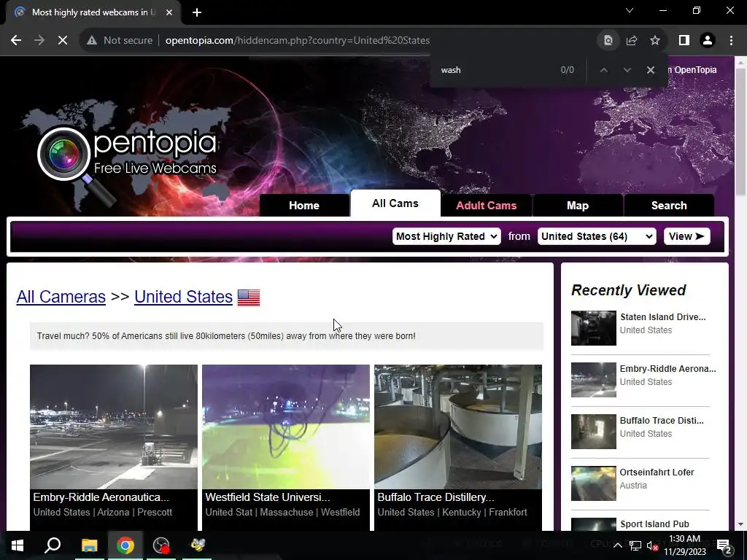The width and height of the screenshot is (747, 560).
Task: Stop loading the page
Action: tap(63, 41)
